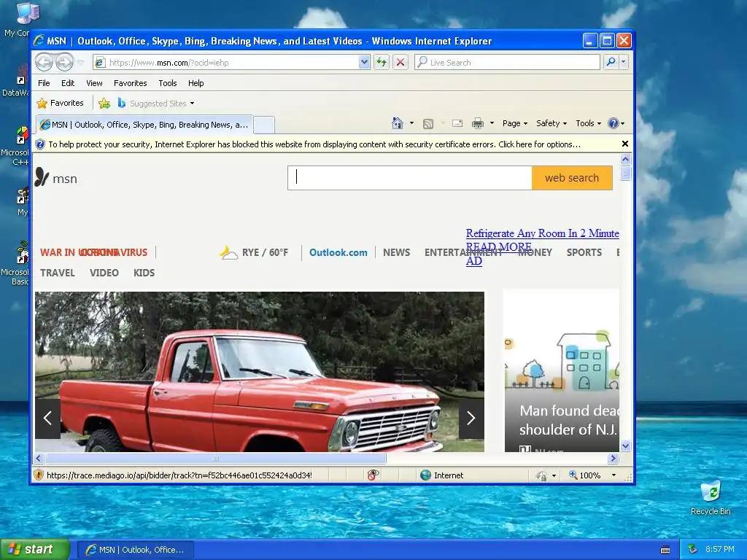Click the protected mode icon in status bar
The image size is (747, 560).
(542, 475)
